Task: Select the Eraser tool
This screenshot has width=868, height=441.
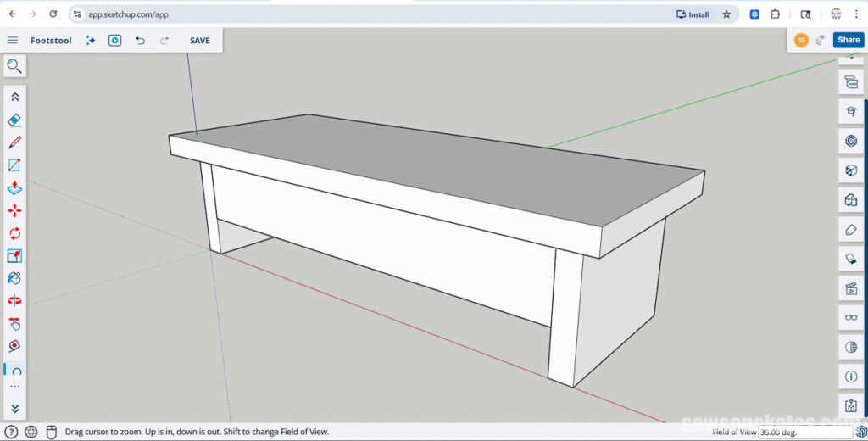Action: 15,120
